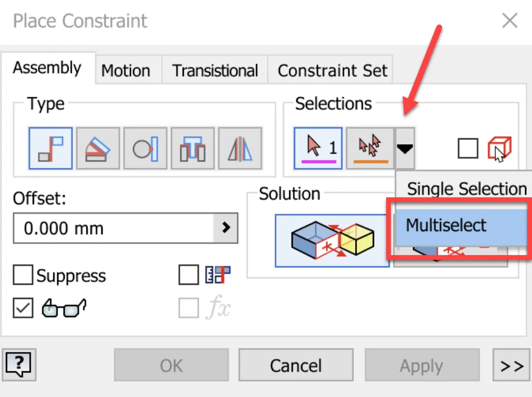Screen dimensions: 532x397
Task: Activate the multiselect arrows button
Action: 370,148
